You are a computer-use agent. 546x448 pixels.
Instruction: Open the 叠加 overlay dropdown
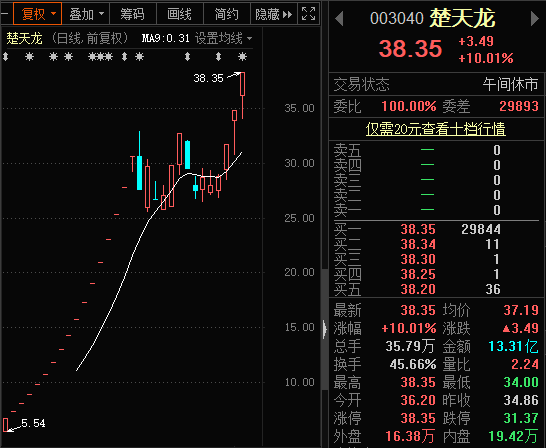click(x=86, y=14)
